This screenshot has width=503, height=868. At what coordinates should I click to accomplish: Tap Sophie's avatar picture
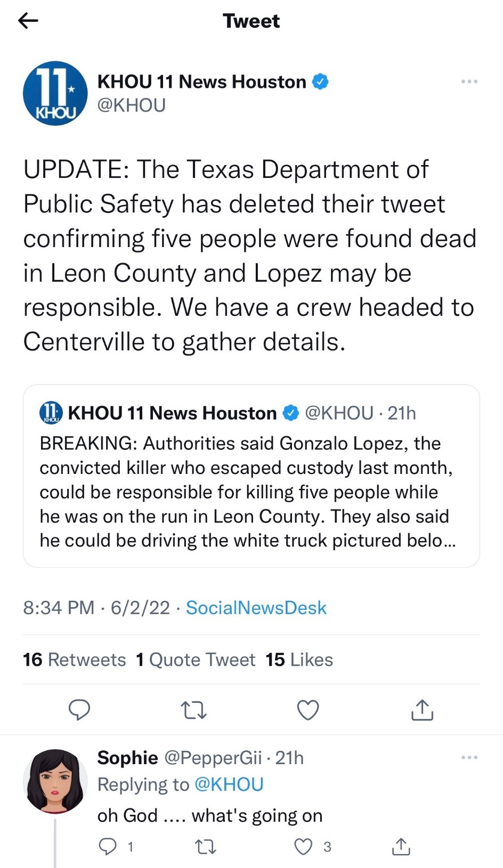(55, 781)
